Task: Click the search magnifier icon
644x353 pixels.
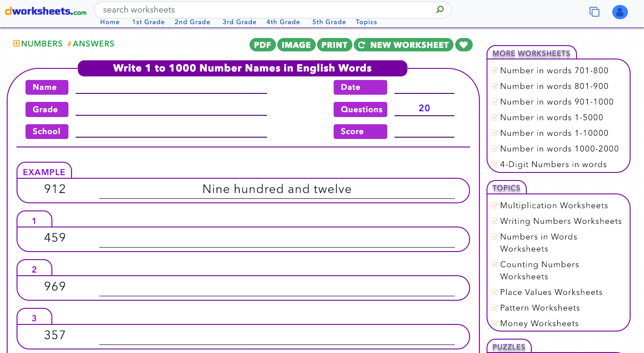Action: (440, 9)
